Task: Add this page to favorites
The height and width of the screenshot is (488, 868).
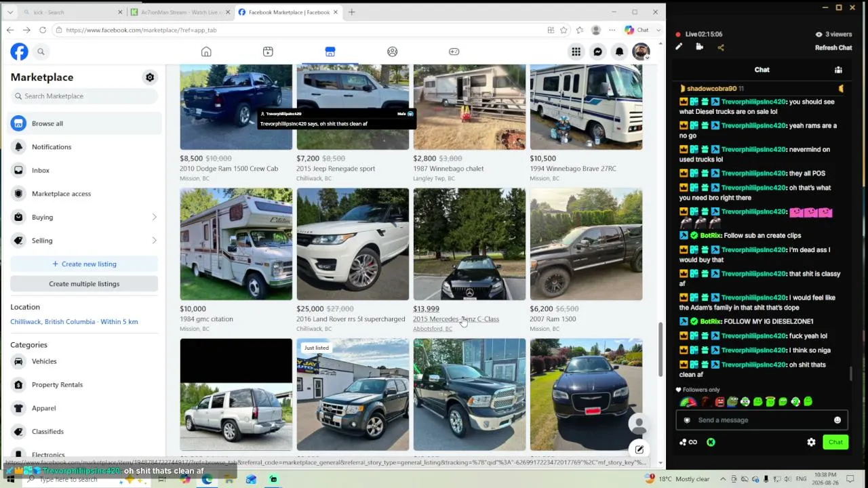Action: [x=564, y=30]
